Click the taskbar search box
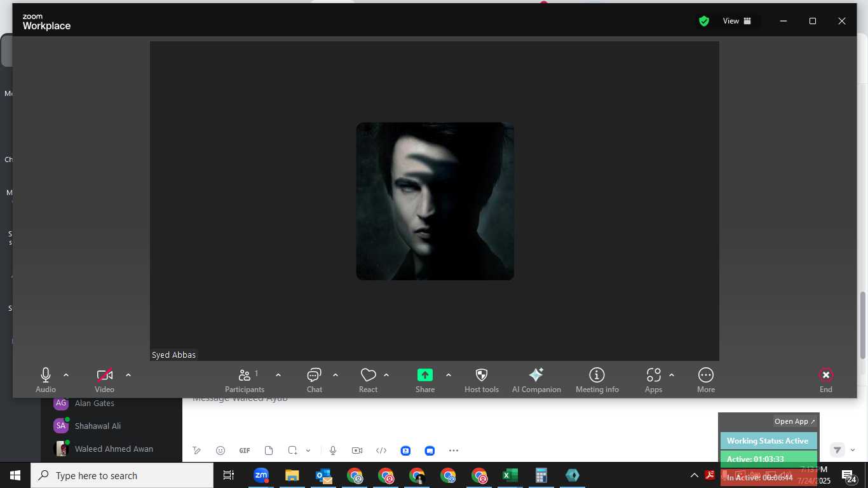The height and width of the screenshot is (488, 868). [122, 475]
